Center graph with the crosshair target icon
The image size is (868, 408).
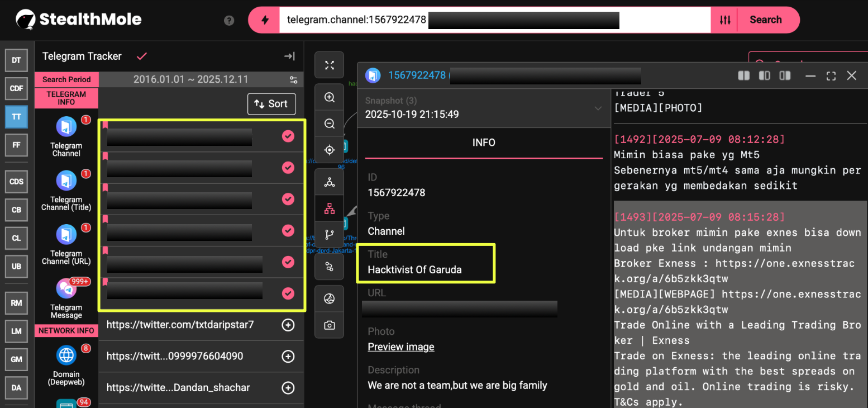(330, 150)
